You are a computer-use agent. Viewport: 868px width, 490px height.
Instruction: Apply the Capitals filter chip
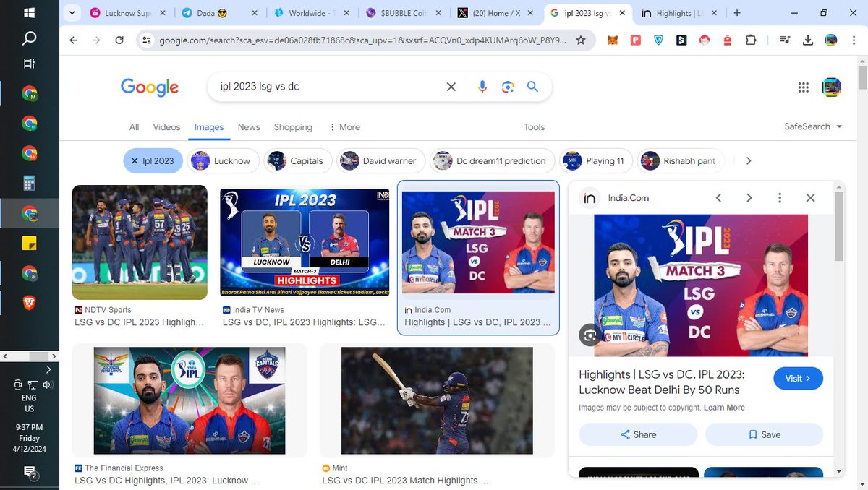pyautogui.click(x=299, y=160)
